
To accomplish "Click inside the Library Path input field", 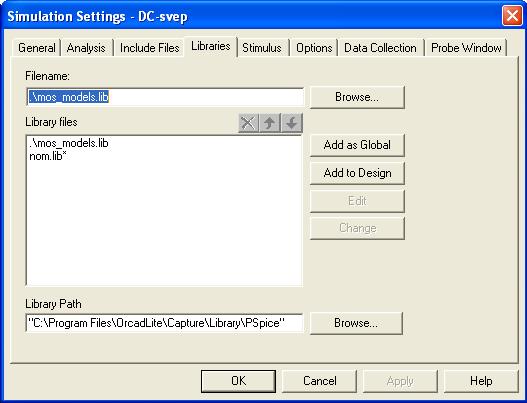I will click(164, 323).
